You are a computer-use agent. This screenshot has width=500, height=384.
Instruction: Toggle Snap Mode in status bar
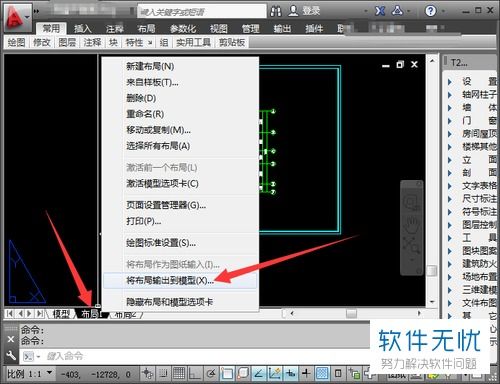(x=163, y=373)
